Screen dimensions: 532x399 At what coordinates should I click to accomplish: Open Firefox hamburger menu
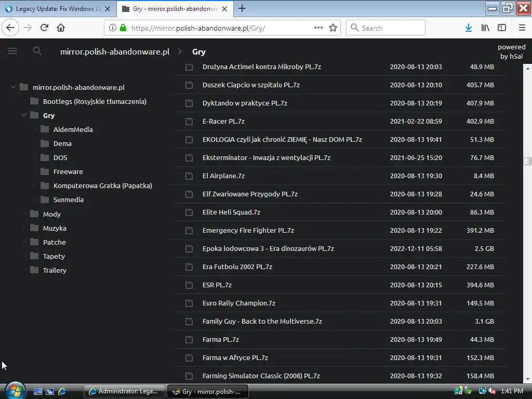pyautogui.click(x=522, y=28)
